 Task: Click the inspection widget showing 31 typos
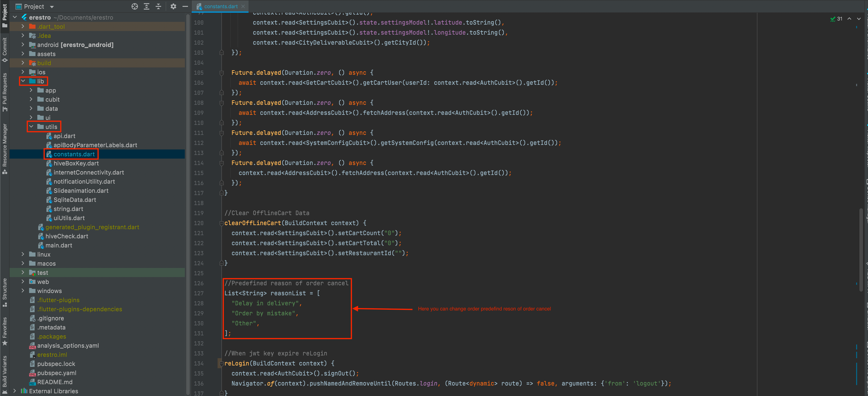[836, 19]
